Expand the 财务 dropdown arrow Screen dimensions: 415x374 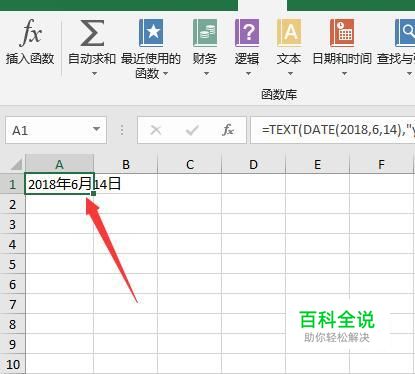point(206,74)
